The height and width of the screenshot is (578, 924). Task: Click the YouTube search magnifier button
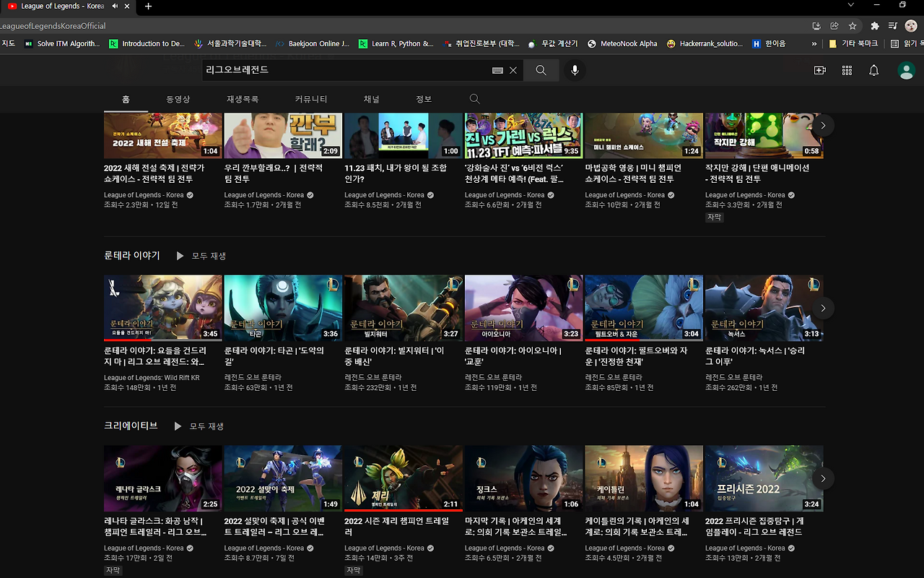(541, 70)
